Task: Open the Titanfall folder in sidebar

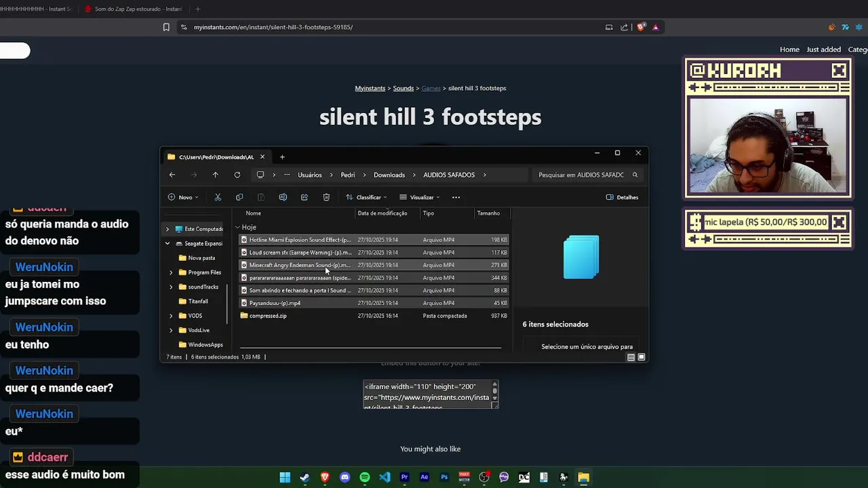Action: click(x=198, y=302)
